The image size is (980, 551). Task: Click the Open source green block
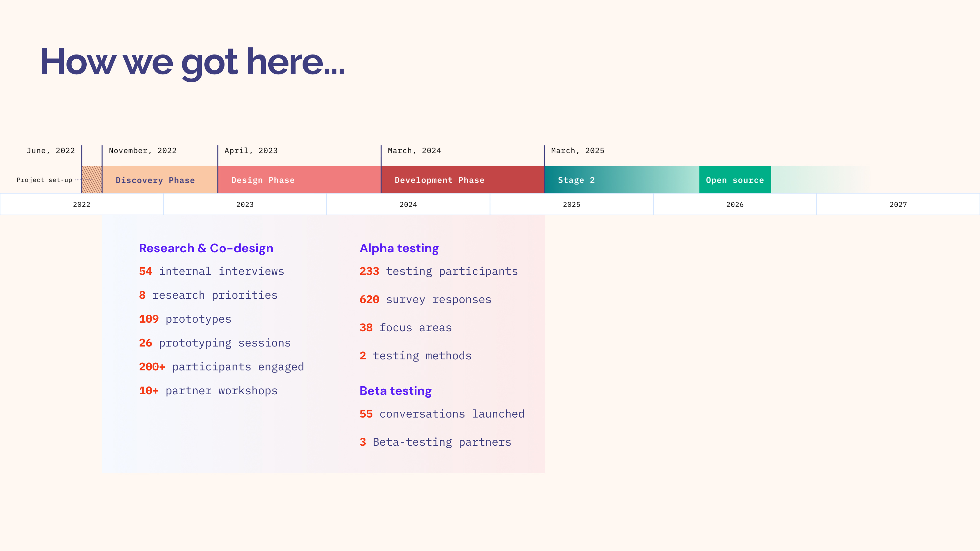pyautogui.click(x=735, y=180)
